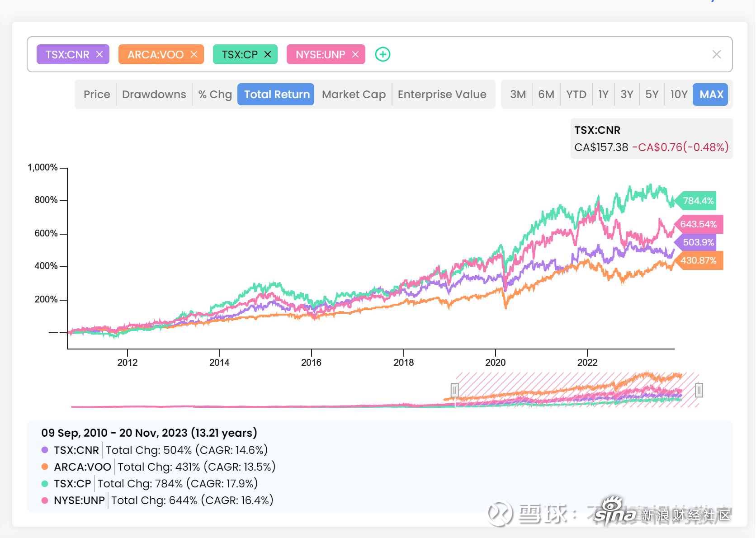This screenshot has height=538, width=756.
Task: Remove TSX:CNR ticker with its X icon
Action: 99,54
